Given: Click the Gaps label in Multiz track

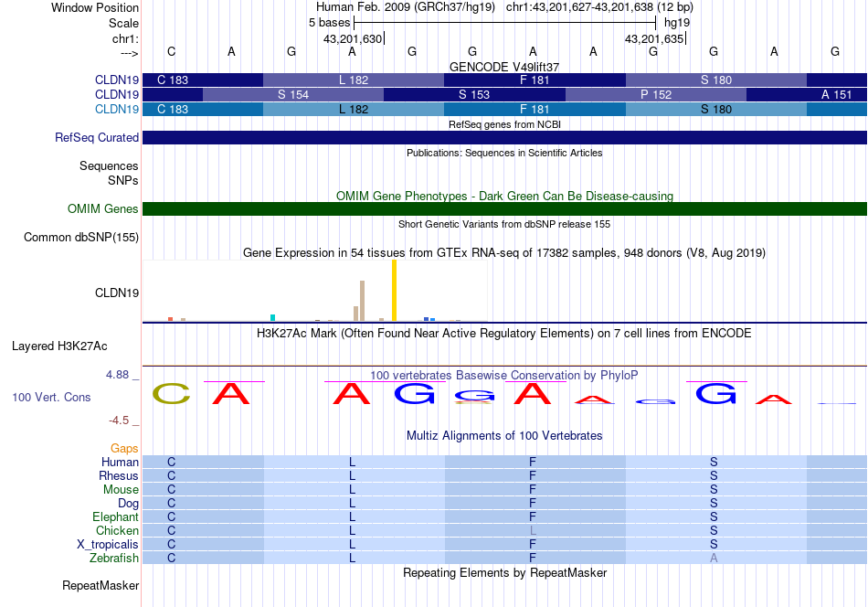Looking at the screenshot, I should 124,448.
